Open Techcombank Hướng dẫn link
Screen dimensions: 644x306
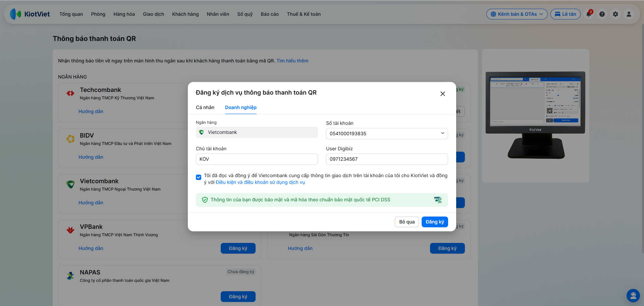(91, 111)
